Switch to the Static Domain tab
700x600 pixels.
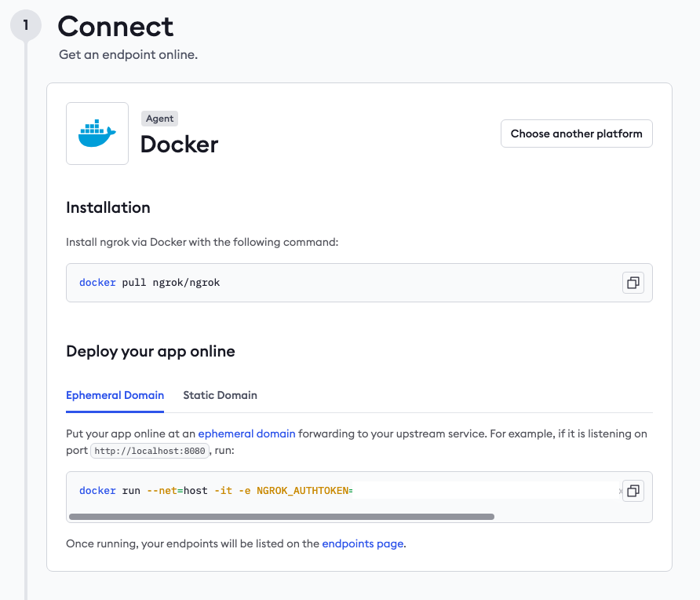220,395
